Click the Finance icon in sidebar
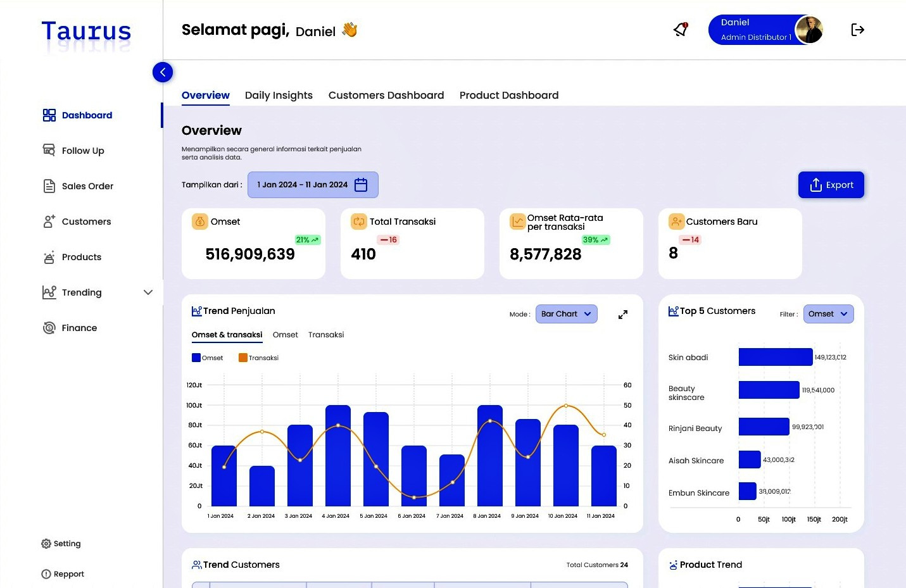The height and width of the screenshot is (588, 906). pos(49,327)
